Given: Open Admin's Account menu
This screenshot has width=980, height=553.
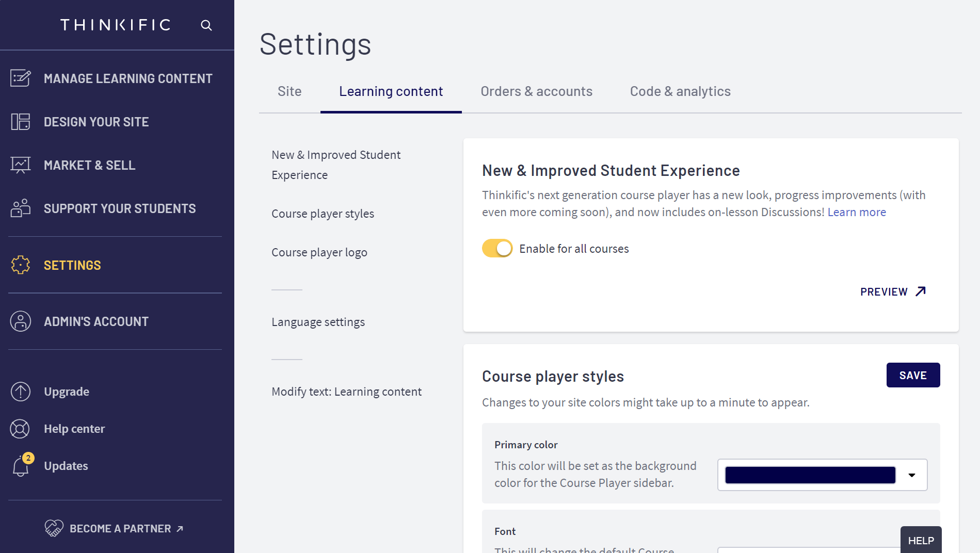Looking at the screenshot, I should pos(97,321).
